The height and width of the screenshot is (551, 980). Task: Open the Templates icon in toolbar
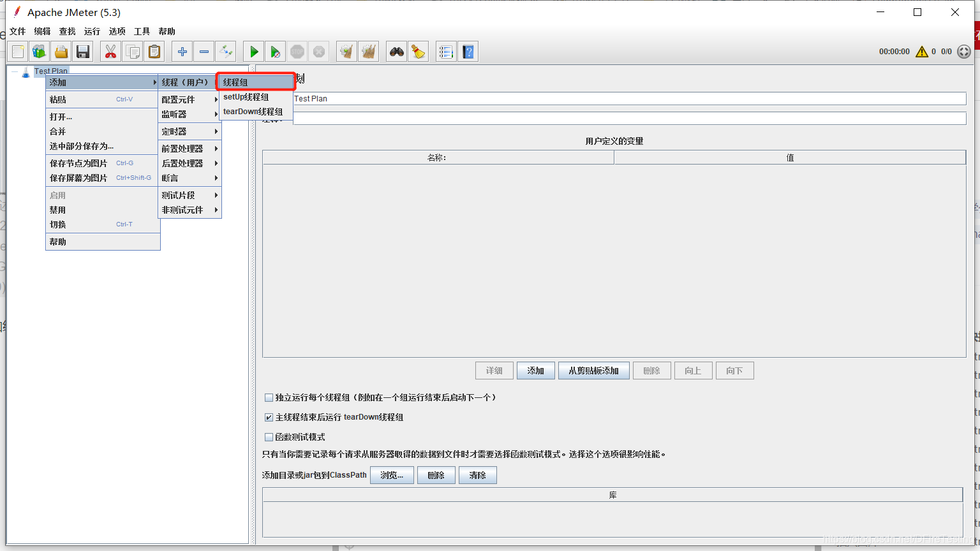[x=40, y=52]
